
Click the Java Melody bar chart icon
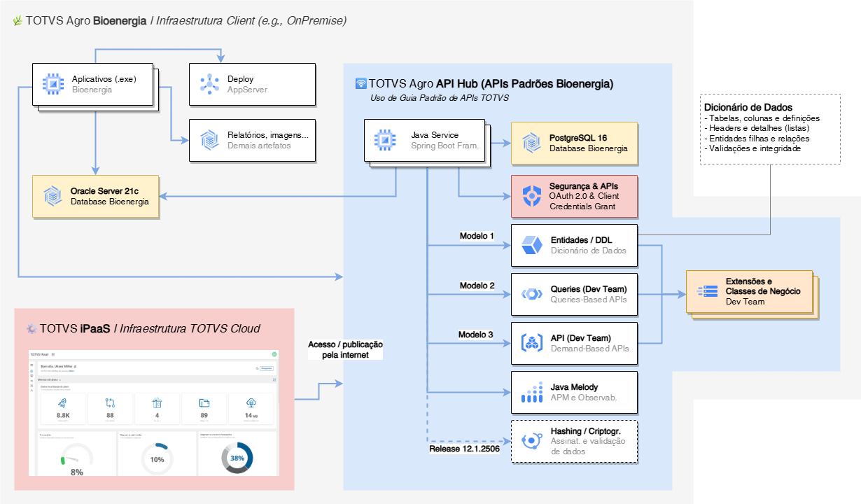click(532, 393)
